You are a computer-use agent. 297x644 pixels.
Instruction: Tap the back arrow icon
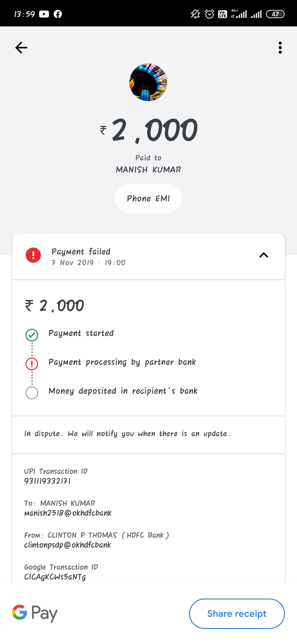[x=21, y=48]
